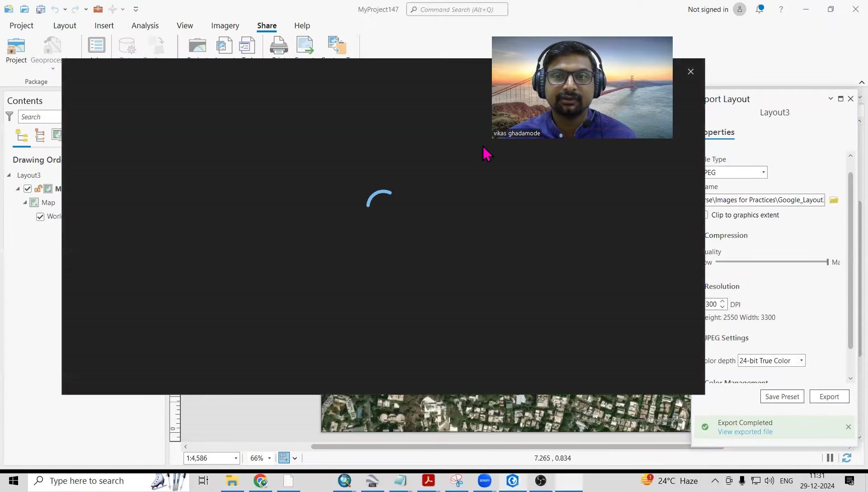868x492 pixels.
Task: Click the DPI resolution stepper arrows
Action: (722, 304)
